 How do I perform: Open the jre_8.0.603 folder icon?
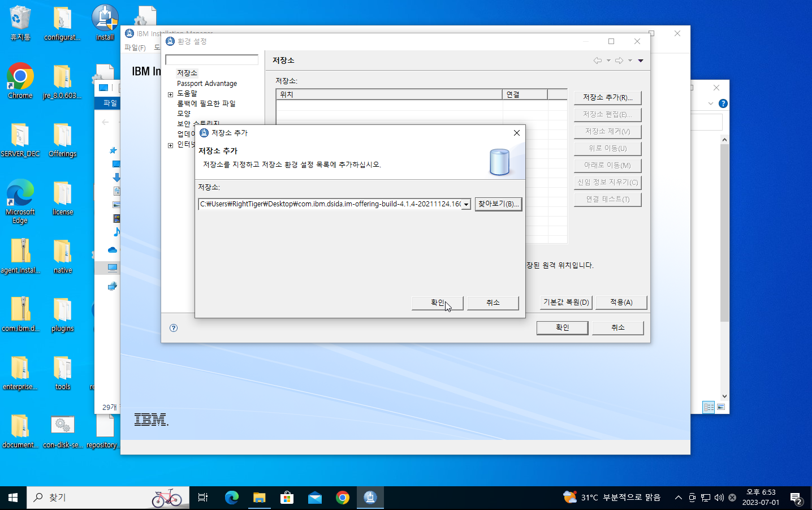tap(62, 81)
